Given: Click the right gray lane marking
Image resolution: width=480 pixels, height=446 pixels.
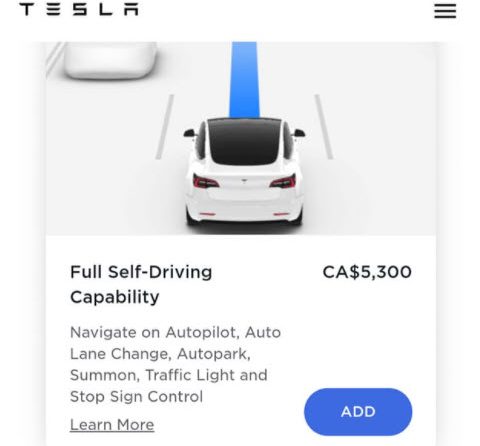Looking at the screenshot, I should (x=324, y=127).
